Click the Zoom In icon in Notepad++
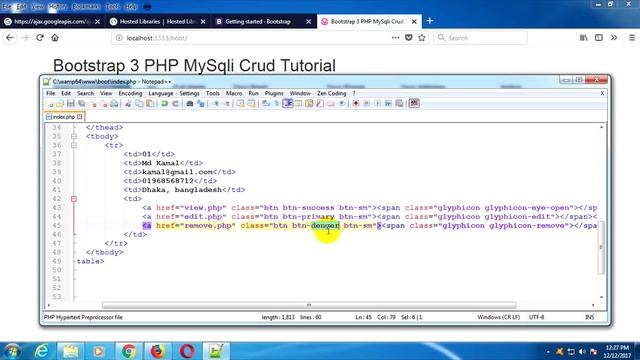Screen dimensions: 640x360 pos(215,104)
